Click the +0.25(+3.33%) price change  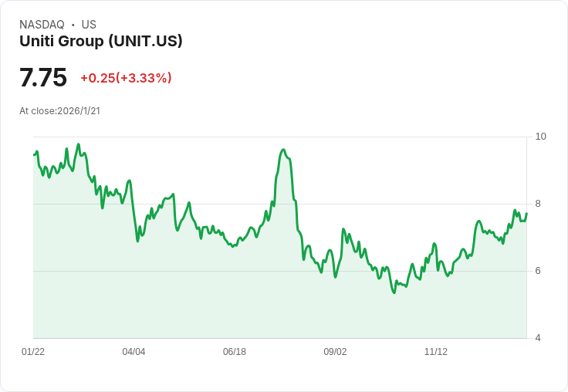[x=126, y=78]
